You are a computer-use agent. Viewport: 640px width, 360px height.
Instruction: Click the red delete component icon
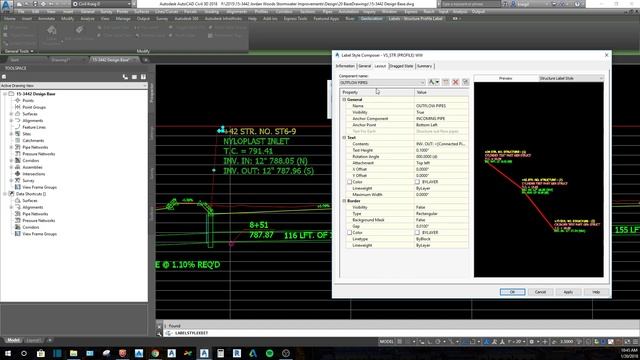point(456,82)
